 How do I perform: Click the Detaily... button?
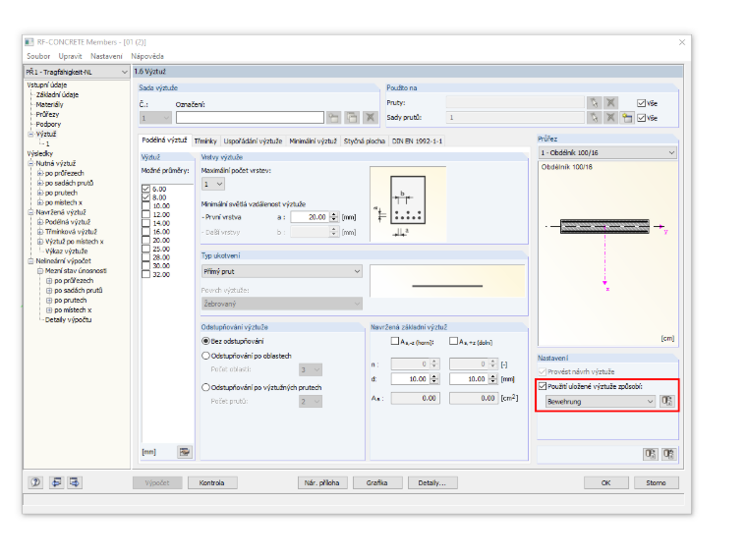[432, 482]
